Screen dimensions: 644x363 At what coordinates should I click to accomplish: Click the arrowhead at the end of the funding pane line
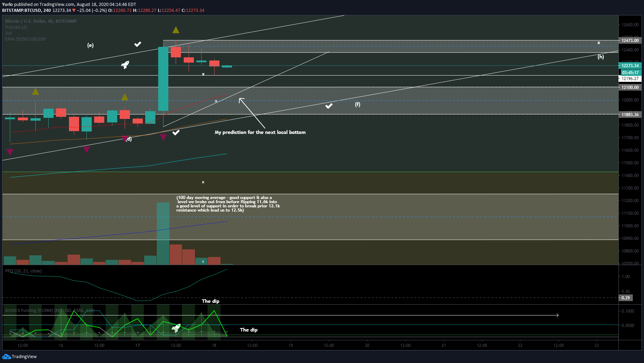tap(557, 315)
